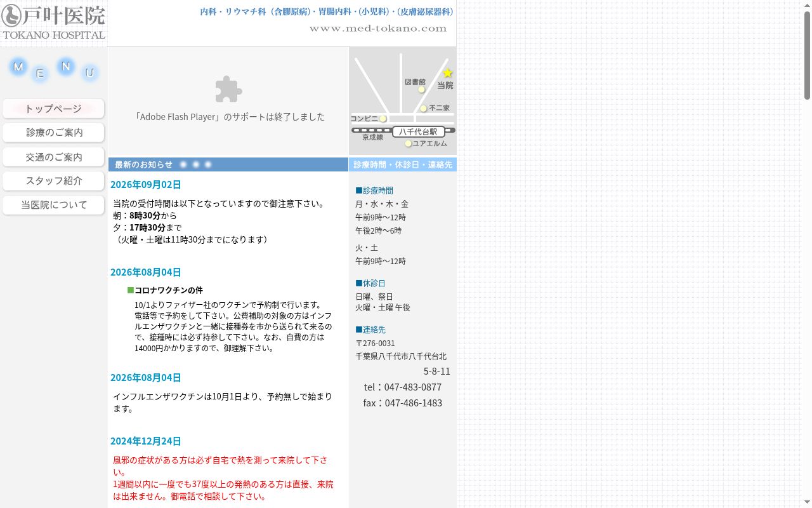
Task: Click the コロナワクチンの件 heading
Action: 169,290
